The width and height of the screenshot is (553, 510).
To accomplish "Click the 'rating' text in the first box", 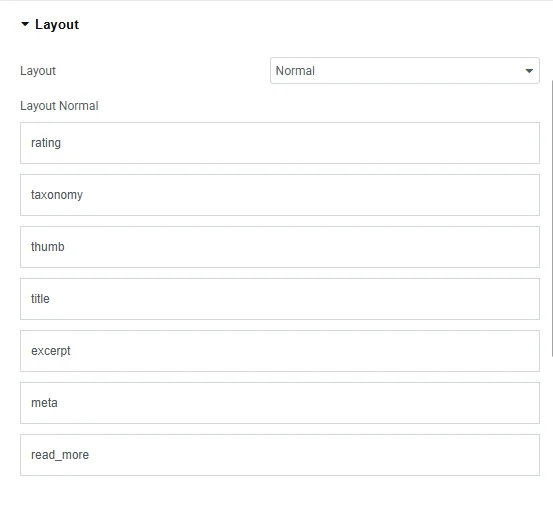I will click(x=46, y=143).
